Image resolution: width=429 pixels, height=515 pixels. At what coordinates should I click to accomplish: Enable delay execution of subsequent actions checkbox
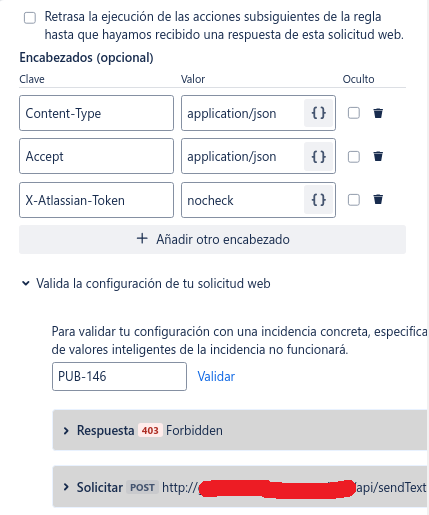(30, 18)
